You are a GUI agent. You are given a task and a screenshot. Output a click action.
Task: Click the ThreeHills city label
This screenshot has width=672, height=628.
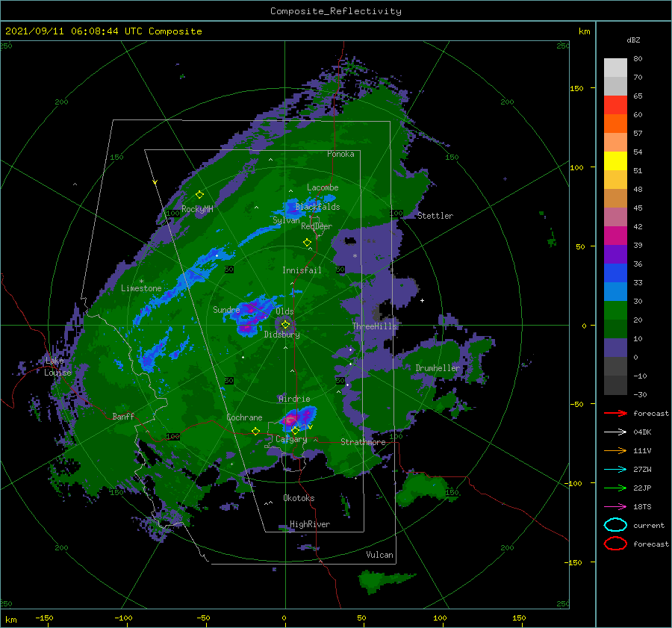375,326
